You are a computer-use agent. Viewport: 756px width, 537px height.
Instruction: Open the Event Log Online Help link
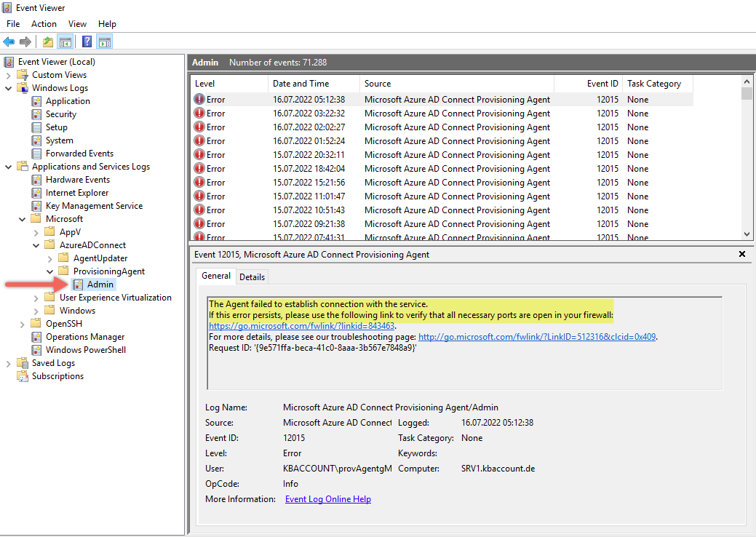pos(328,499)
